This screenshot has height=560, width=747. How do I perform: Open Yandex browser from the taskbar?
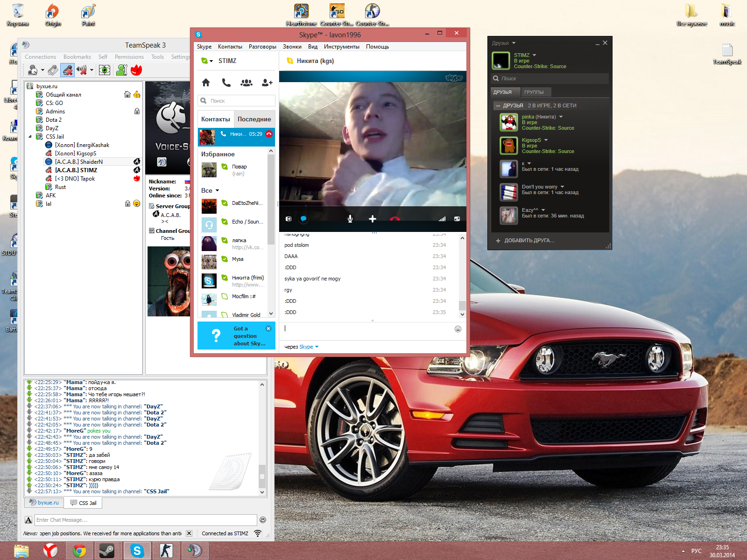(x=50, y=551)
